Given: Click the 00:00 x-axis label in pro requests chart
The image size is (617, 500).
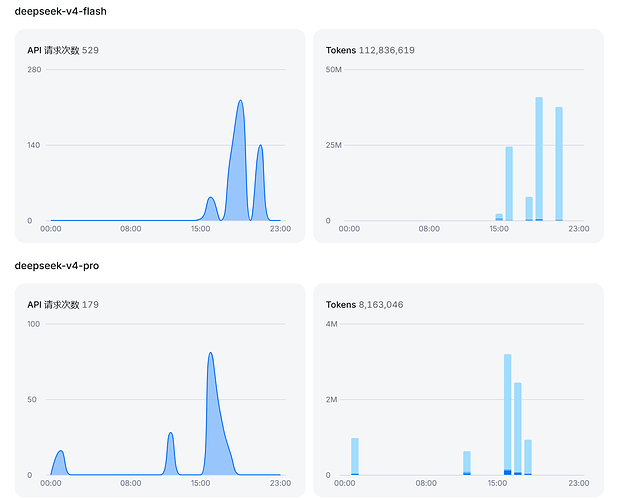Looking at the screenshot, I should [x=51, y=483].
